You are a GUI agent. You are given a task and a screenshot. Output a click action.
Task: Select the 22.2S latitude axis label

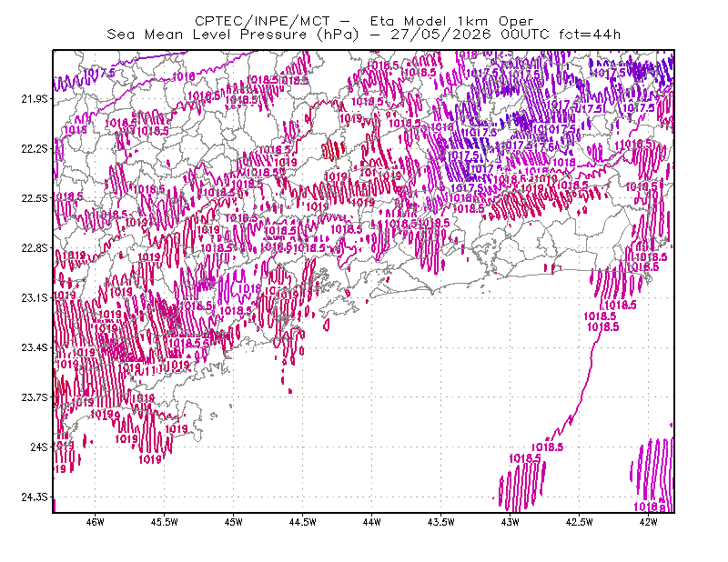tap(35, 148)
